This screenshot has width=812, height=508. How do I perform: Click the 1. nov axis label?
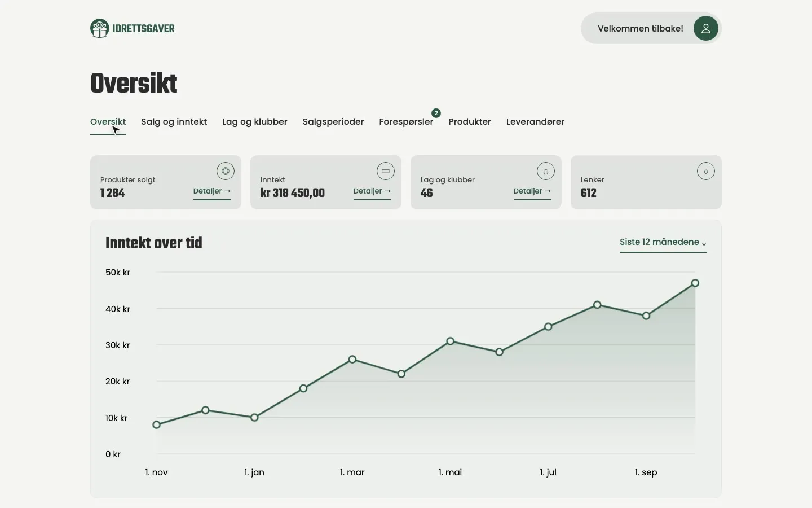pos(157,472)
